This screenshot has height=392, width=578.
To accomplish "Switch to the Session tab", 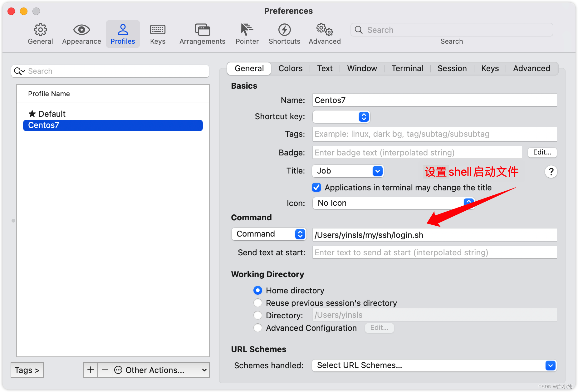I will (452, 68).
